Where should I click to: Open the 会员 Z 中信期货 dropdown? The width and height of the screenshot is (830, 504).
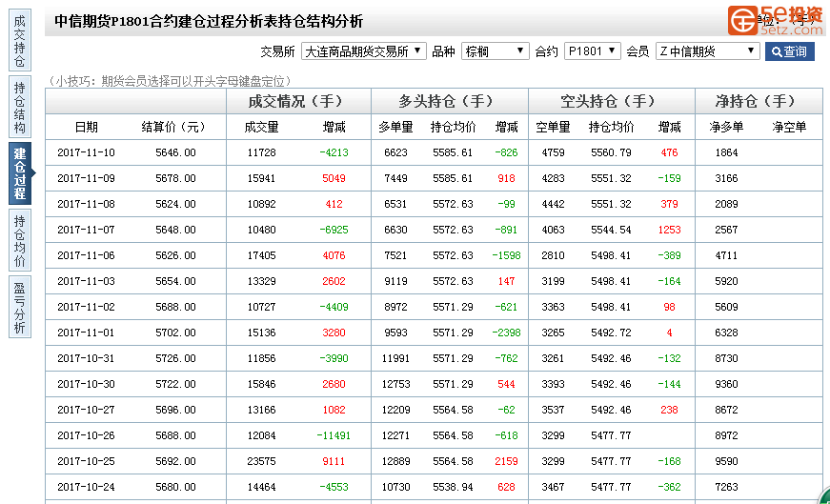(707, 51)
